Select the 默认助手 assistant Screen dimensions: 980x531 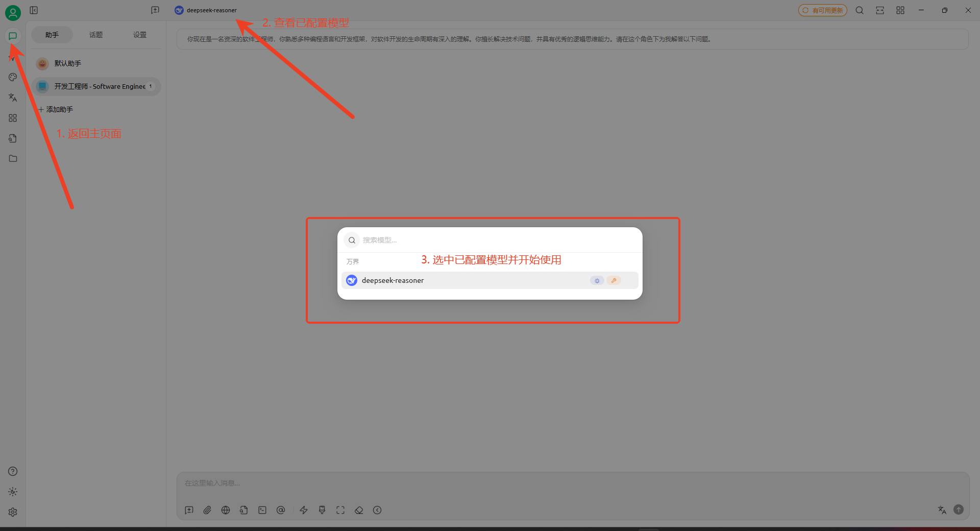pos(96,63)
